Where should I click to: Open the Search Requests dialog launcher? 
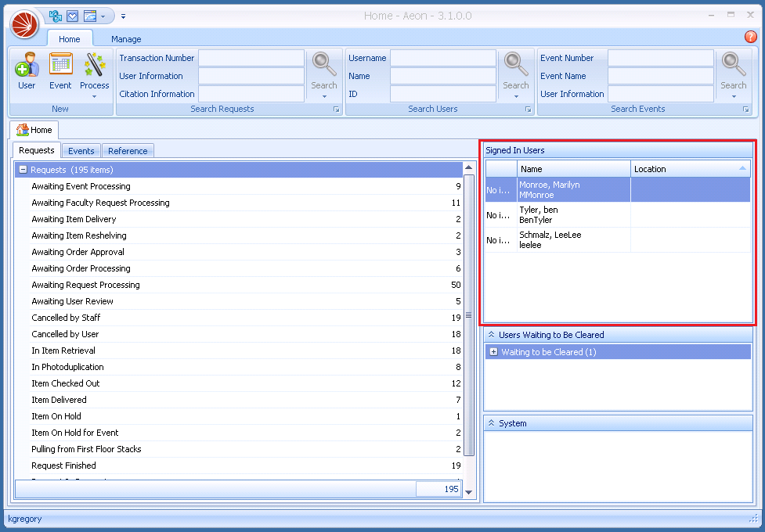click(336, 110)
